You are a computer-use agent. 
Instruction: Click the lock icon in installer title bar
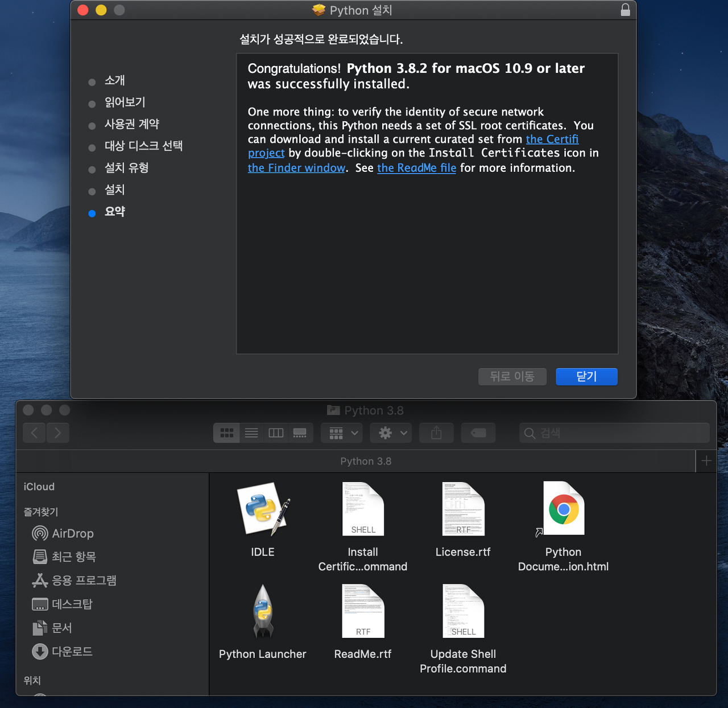(625, 10)
